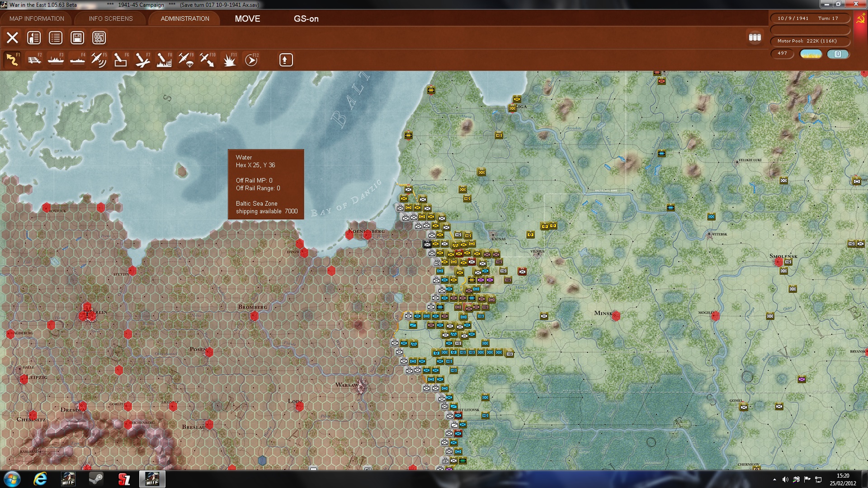Click the GS-on status label

click(x=306, y=19)
